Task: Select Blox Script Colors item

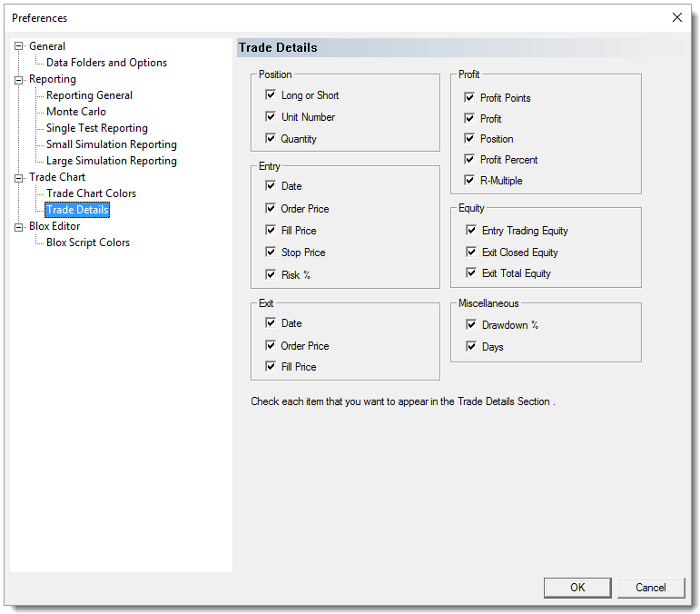Action: pyautogui.click(x=88, y=243)
